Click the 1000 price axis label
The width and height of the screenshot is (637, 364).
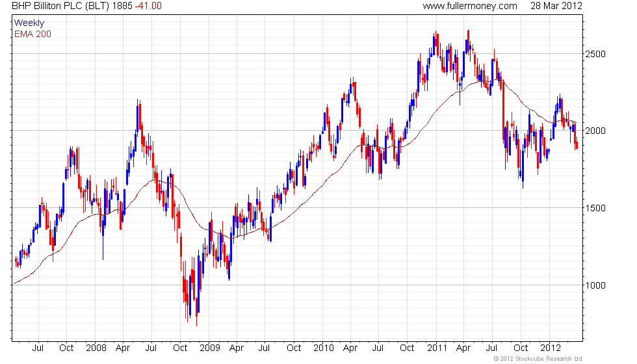(x=595, y=285)
